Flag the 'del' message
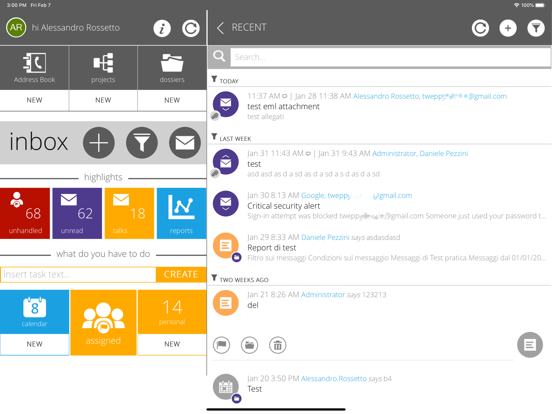 221,345
